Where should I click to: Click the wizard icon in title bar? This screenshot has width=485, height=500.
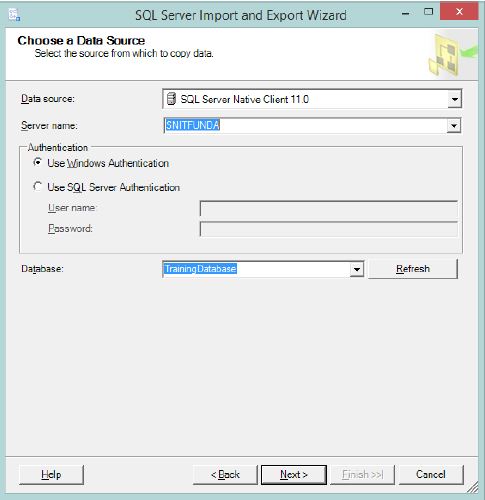pyautogui.click(x=14, y=15)
